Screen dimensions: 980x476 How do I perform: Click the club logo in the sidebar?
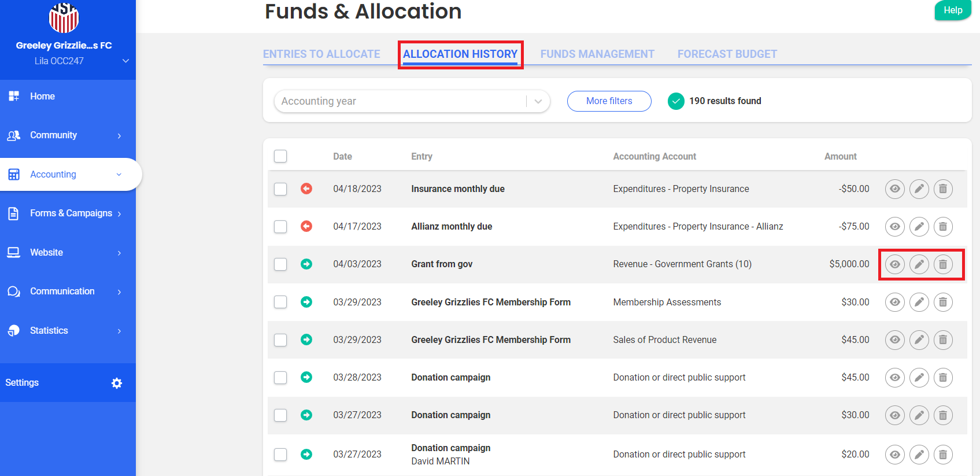(x=64, y=17)
